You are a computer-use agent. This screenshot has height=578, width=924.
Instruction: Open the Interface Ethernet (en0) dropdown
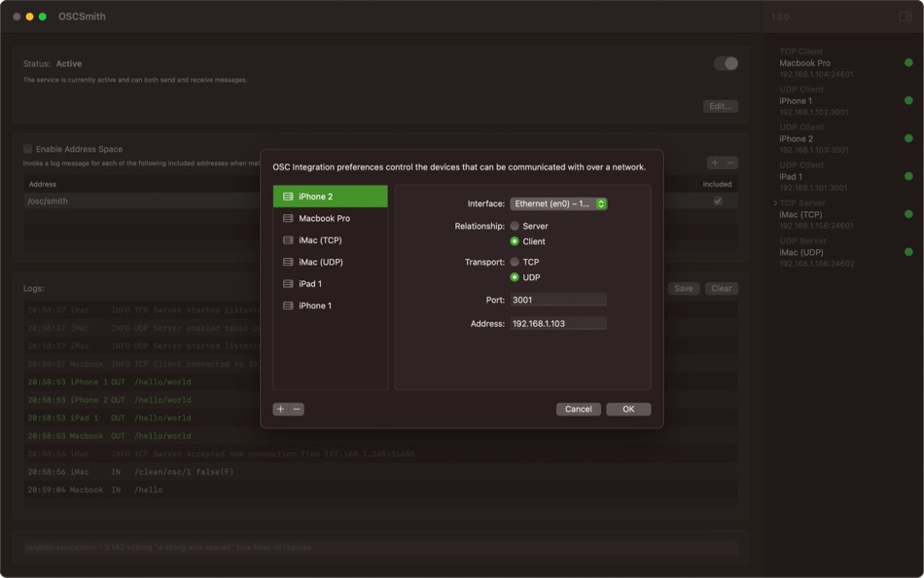[x=558, y=203]
